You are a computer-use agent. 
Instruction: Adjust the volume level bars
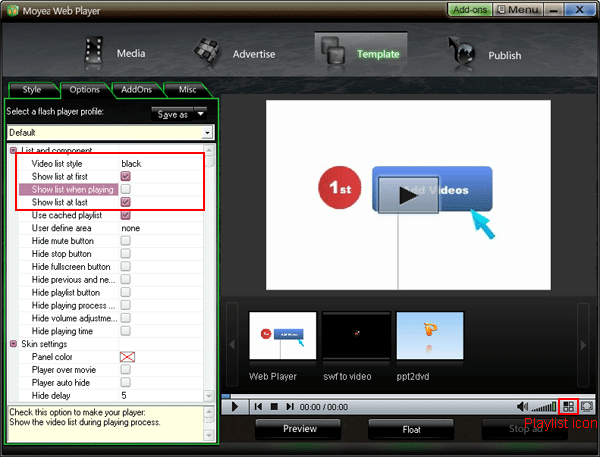(544, 407)
